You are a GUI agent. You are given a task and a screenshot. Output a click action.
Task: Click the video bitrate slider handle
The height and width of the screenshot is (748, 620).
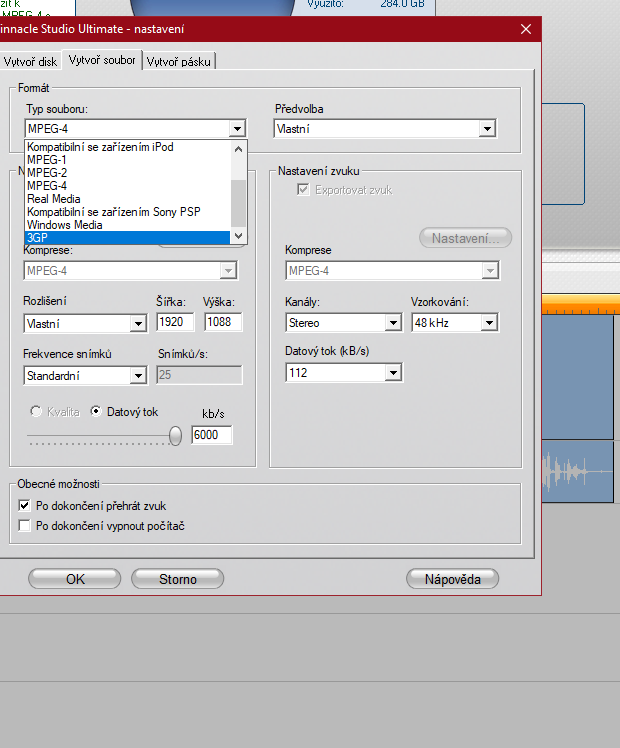click(176, 435)
